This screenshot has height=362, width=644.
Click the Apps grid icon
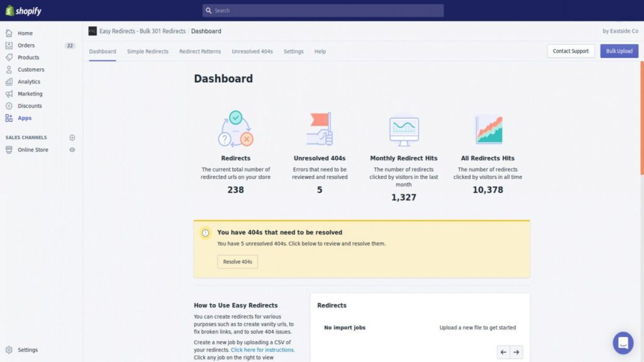9,118
